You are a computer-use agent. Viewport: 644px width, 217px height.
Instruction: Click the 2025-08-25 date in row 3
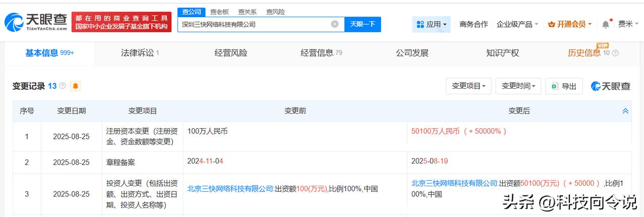click(73, 194)
